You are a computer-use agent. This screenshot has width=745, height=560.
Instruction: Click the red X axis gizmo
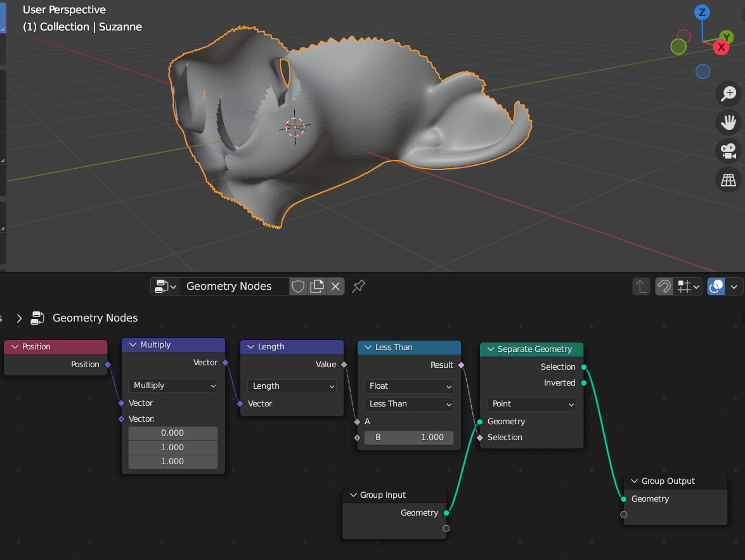tap(721, 47)
